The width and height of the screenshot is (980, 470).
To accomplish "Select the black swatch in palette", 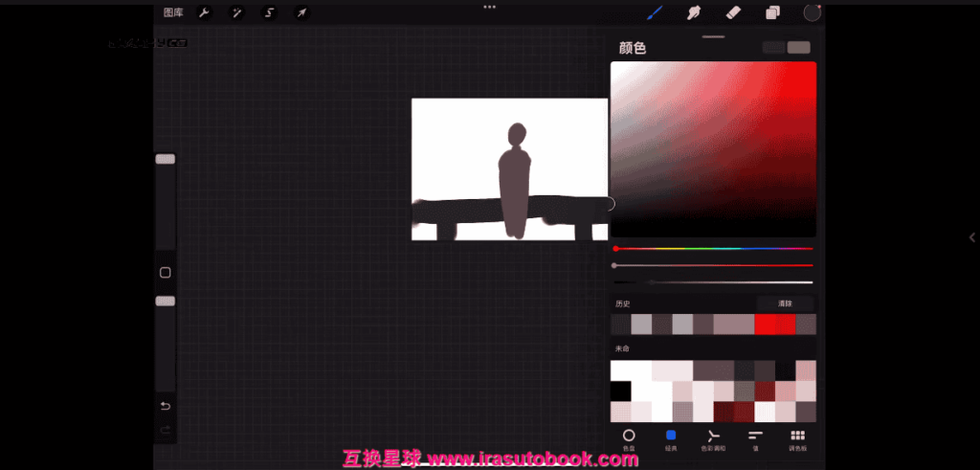I will (x=621, y=391).
